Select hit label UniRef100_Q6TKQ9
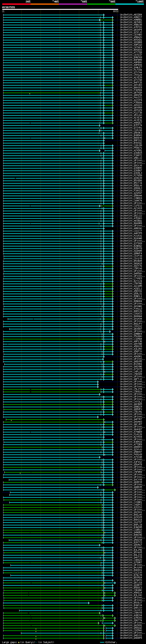Screen dimensions: 146x644 [x=131, y=93]
